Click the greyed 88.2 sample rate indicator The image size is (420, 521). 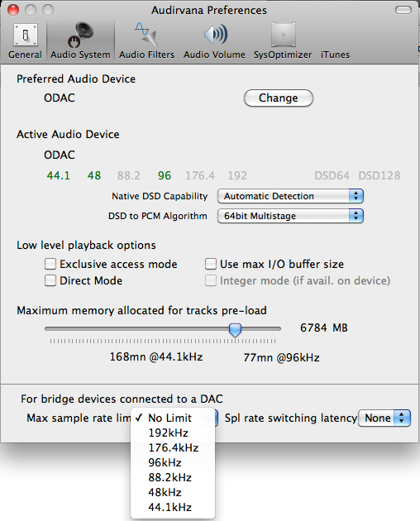coord(129,175)
